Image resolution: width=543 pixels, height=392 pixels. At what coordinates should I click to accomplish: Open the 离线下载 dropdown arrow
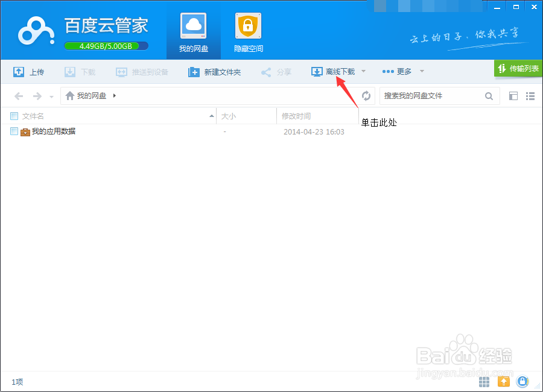[363, 71]
